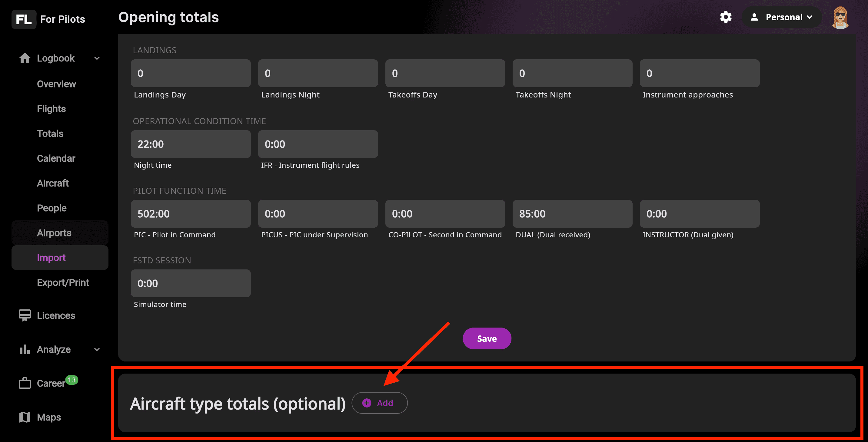Expand the Analyze section chevron

pos(97,349)
